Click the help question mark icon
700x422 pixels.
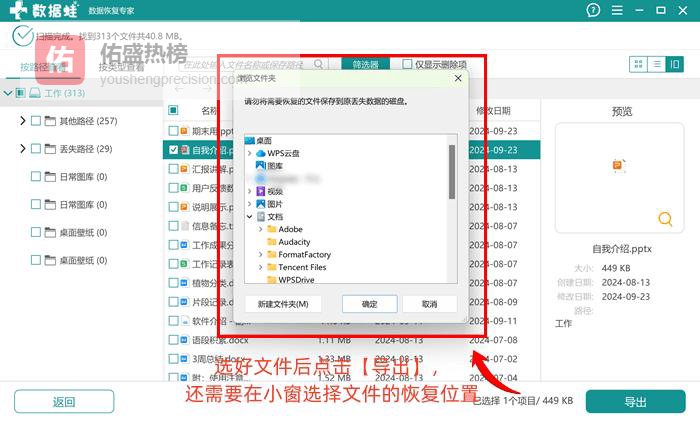[595, 11]
